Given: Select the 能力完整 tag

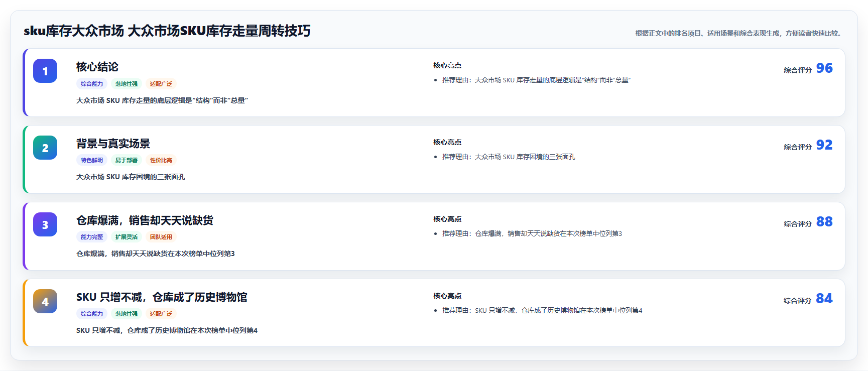Looking at the screenshot, I should (x=92, y=237).
